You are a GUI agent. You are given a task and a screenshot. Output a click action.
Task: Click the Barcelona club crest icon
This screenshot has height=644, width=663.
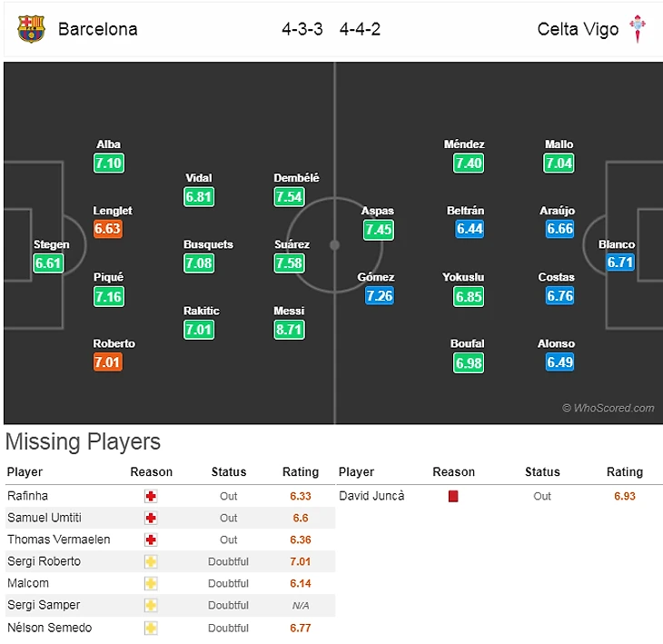pyautogui.click(x=31, y=29)
